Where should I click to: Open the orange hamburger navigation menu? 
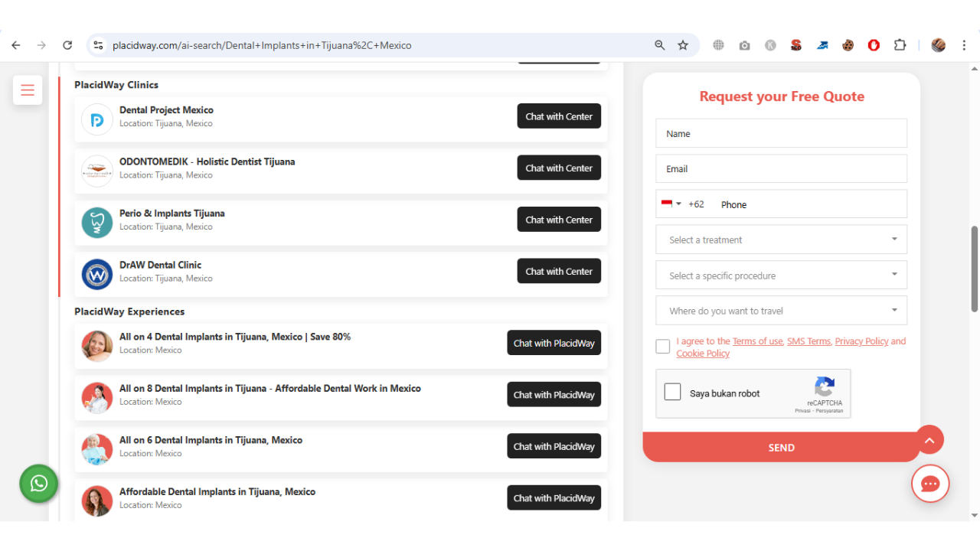28,90
